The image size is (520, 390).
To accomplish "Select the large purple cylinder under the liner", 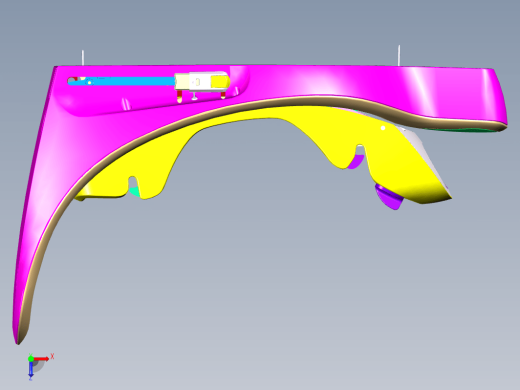I will point(389,197).
